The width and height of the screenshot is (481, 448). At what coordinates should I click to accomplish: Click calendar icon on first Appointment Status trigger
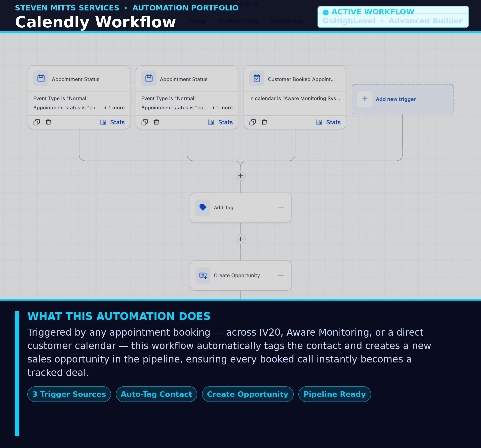(41, 79)
